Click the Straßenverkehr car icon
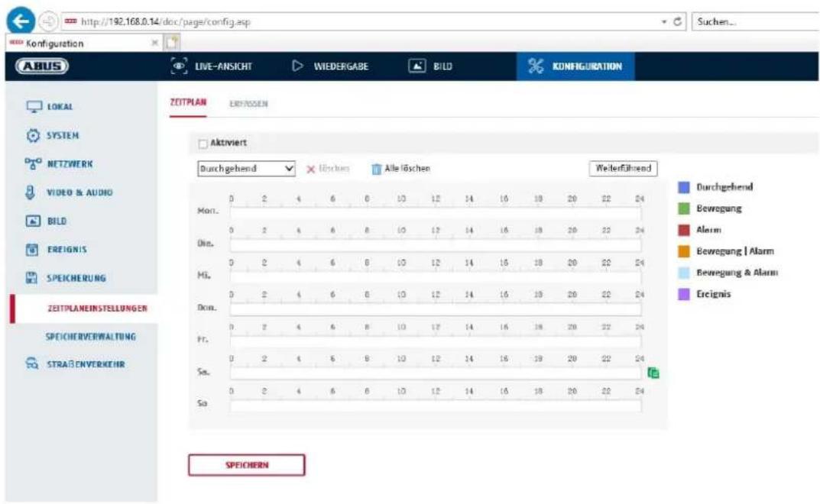Image resolution: width=820 pixels, height=504 pixels. pyautogui.click(x=32, y=364)
